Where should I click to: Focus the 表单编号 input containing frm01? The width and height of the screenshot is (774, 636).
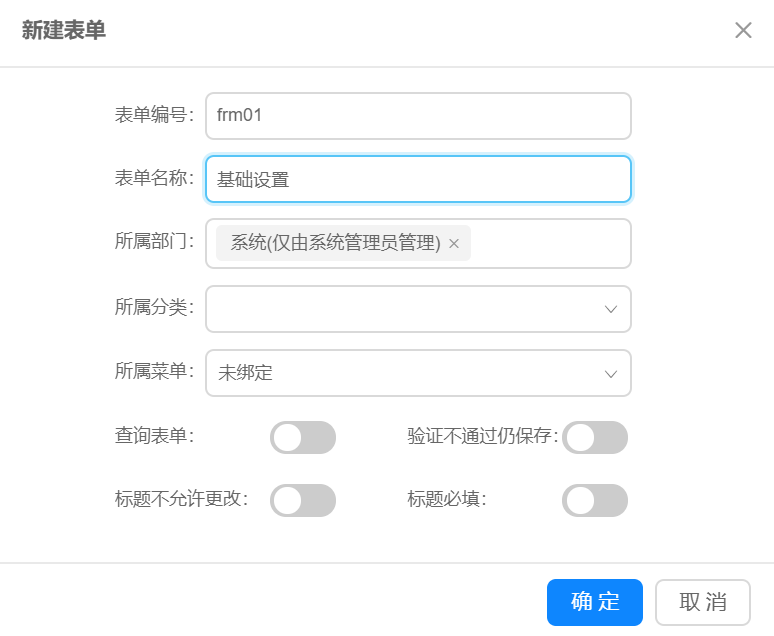(418, 116)
